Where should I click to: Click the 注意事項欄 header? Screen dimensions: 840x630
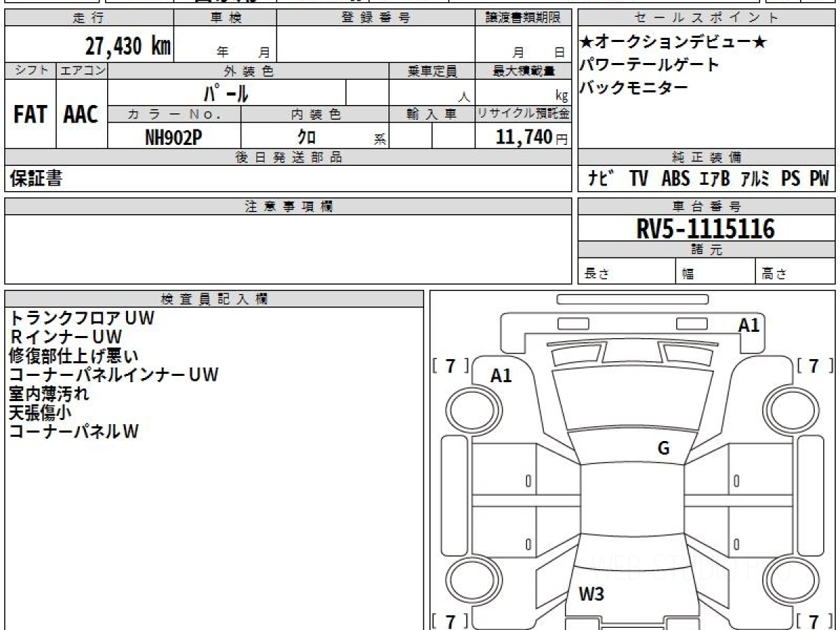(x=288, y=206)
